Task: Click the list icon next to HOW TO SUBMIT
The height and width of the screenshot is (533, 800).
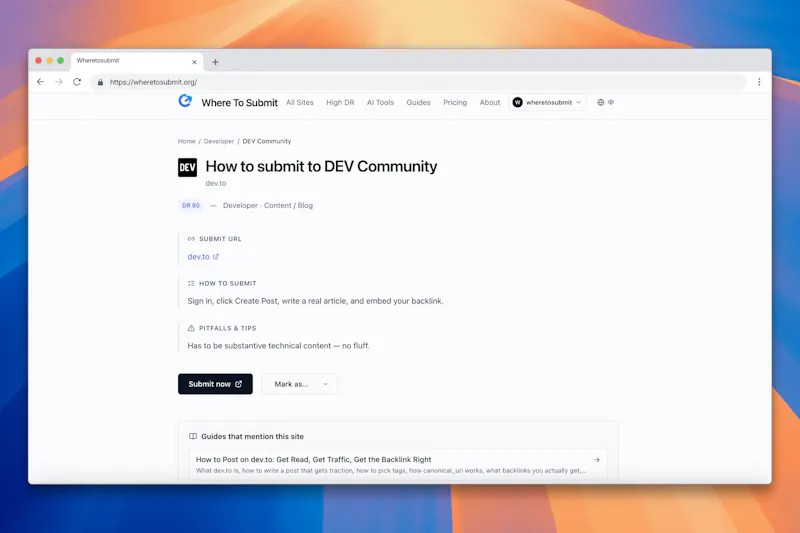Action: tap(191, 283)
